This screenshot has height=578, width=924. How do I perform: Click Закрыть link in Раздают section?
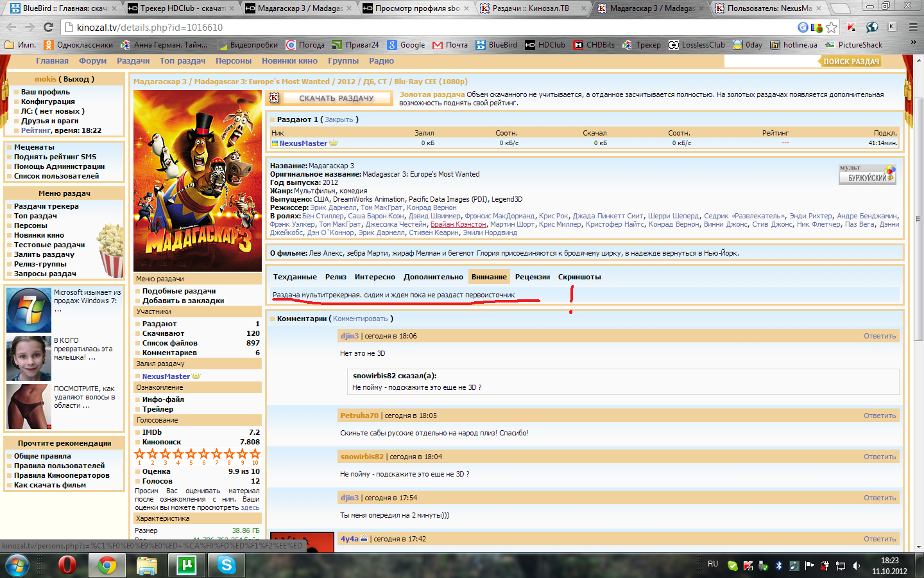coord(338,120)
